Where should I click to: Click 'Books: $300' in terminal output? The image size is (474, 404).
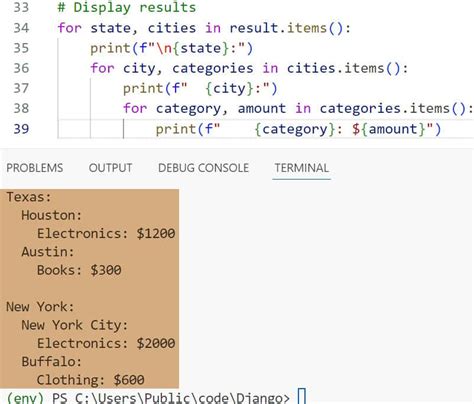[79, 270]
